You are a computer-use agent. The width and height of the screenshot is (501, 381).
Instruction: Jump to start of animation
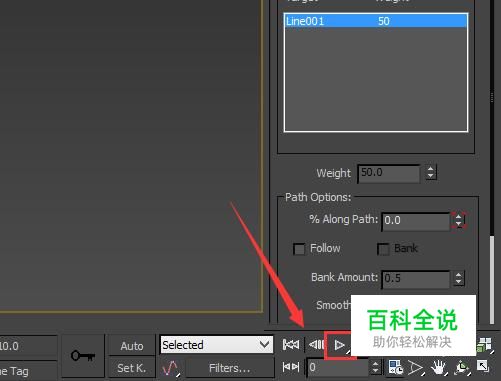pyautogui.click(x=291, y=345)
